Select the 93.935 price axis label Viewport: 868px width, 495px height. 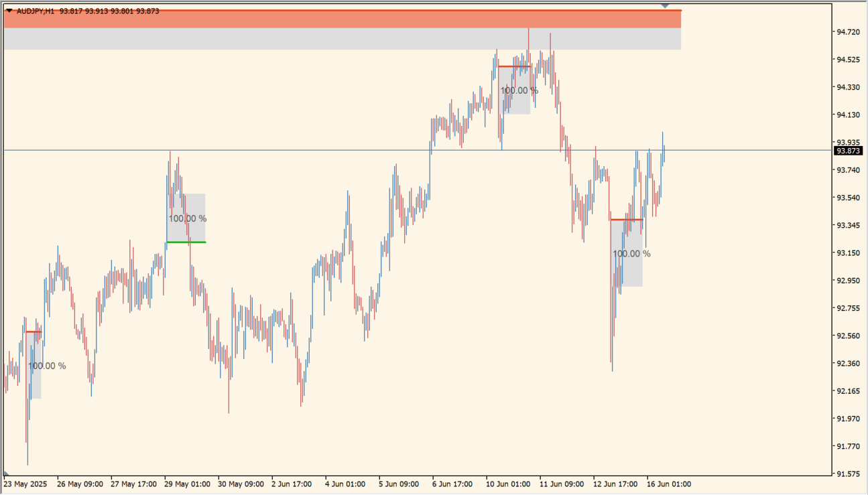(848, 143)
